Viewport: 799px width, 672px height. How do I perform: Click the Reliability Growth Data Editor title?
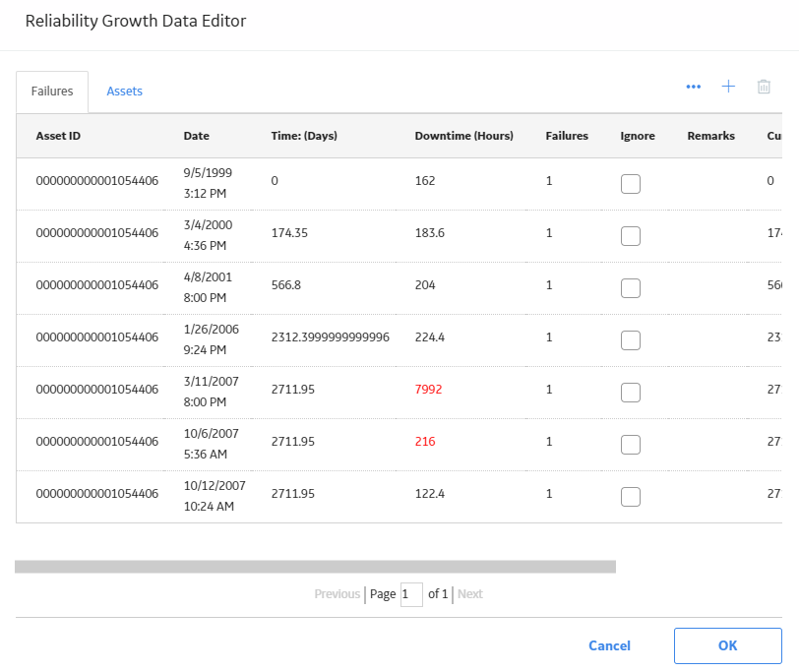[x=136, y=21]
